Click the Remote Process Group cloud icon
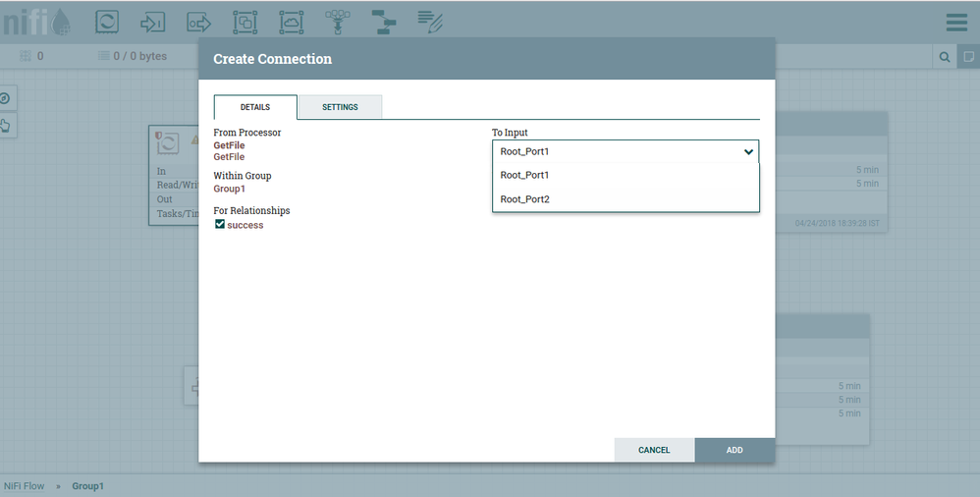980x497 pixels. (292, 22)
